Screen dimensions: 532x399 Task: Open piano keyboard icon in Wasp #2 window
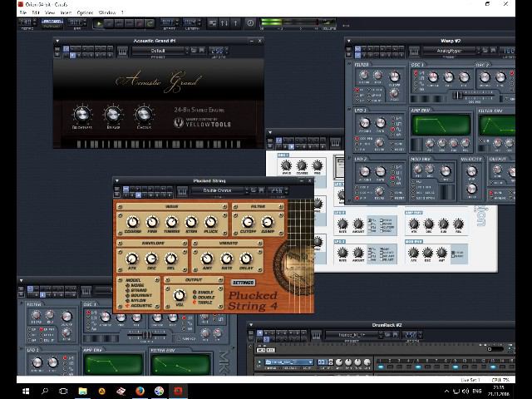pos(414,52)
